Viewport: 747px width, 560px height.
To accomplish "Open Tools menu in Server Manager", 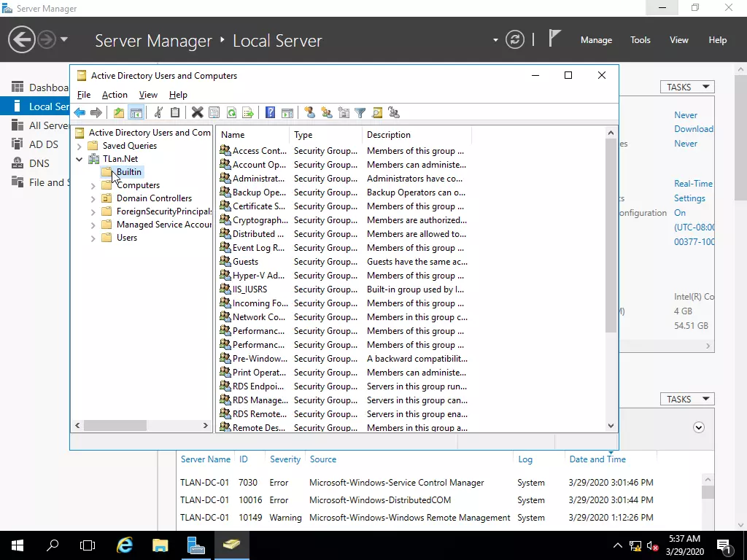I will (640, 40).
